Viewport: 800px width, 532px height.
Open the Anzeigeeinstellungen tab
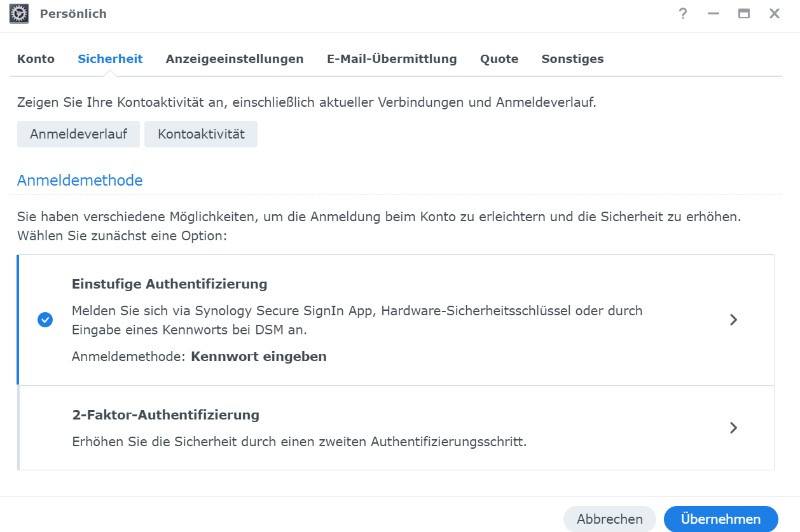coord(235,59)
